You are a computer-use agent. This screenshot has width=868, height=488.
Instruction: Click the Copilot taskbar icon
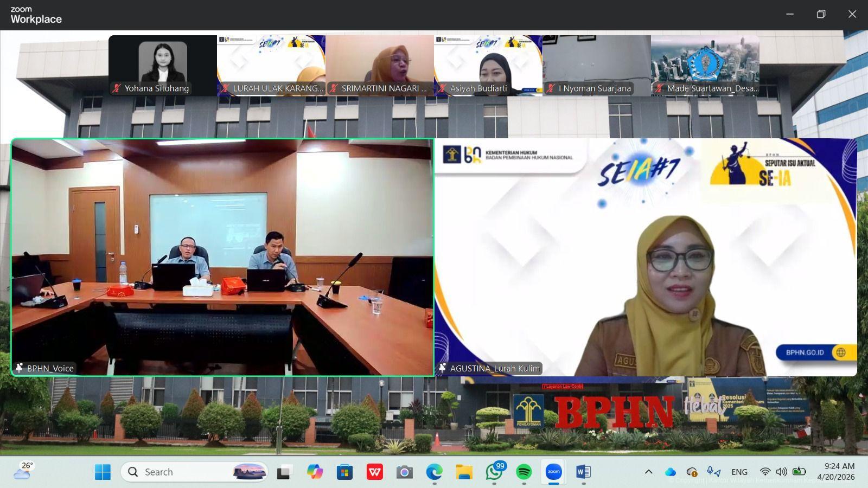coord(315,472)
